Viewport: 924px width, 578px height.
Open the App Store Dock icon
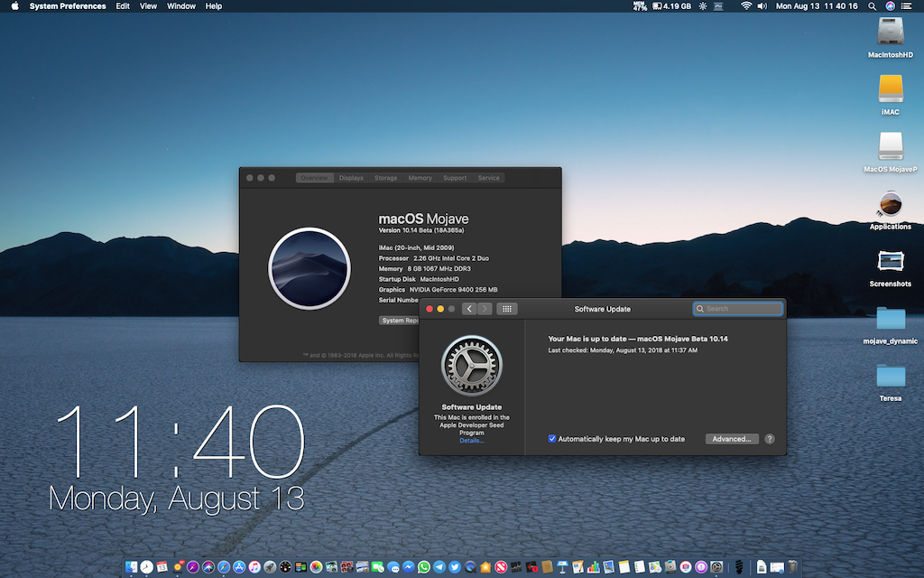coord(238,567)
